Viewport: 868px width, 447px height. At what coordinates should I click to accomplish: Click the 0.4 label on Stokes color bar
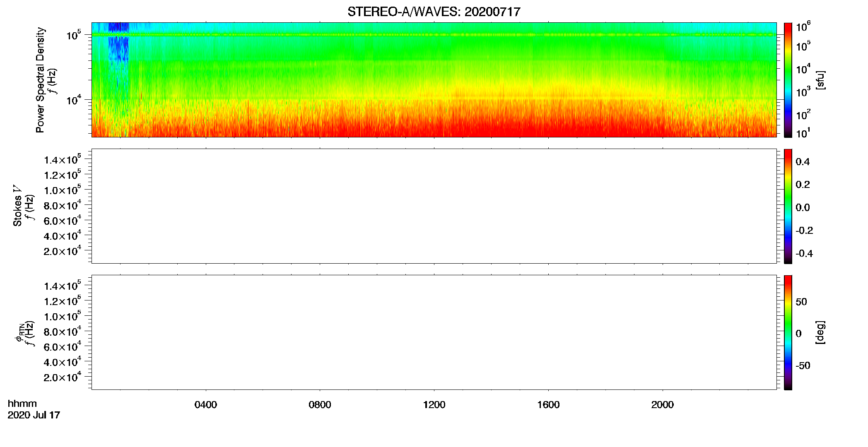(x=803, y=162)
